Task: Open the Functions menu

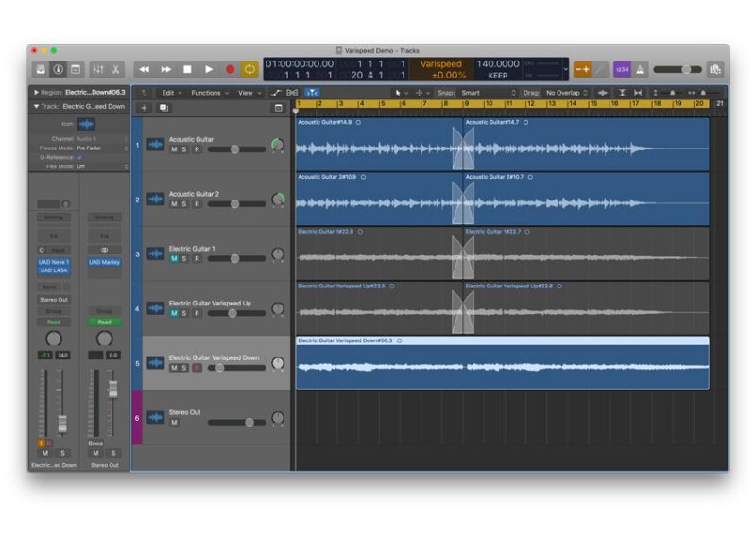Action: pos(209,93)
